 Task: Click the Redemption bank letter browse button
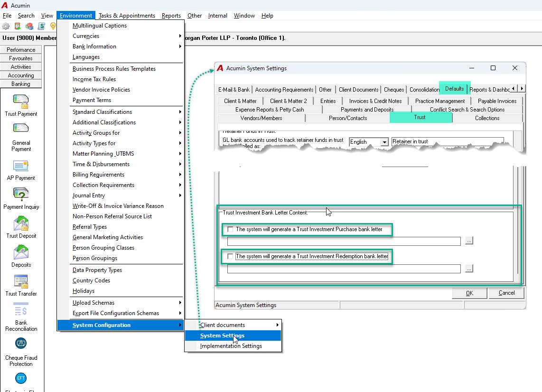tap(469, 269)
